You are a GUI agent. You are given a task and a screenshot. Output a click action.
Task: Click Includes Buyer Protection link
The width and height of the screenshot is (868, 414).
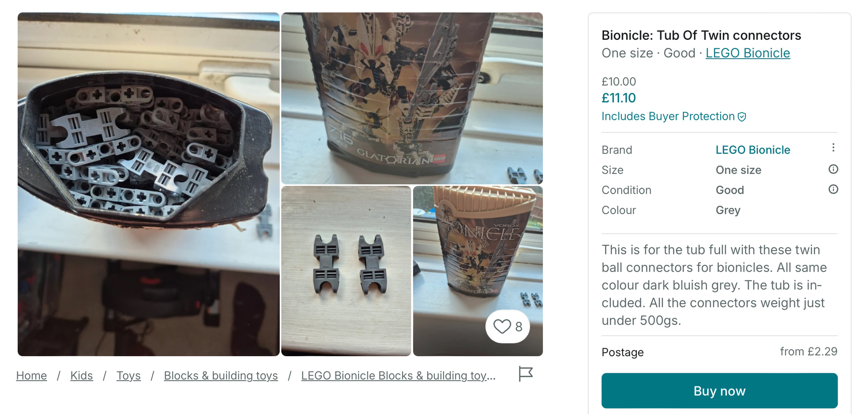click(x=668, y=117)
